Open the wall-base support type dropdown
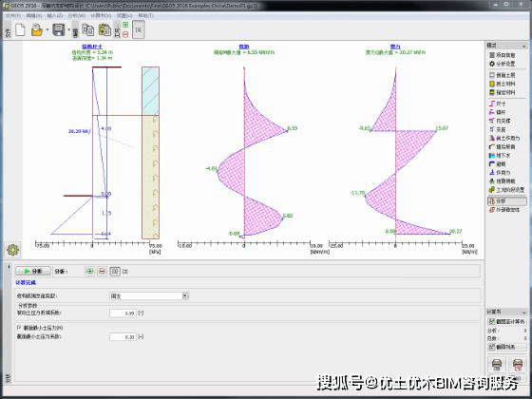The width and height of the screenshot is (532, 399). tap(148, 295)
